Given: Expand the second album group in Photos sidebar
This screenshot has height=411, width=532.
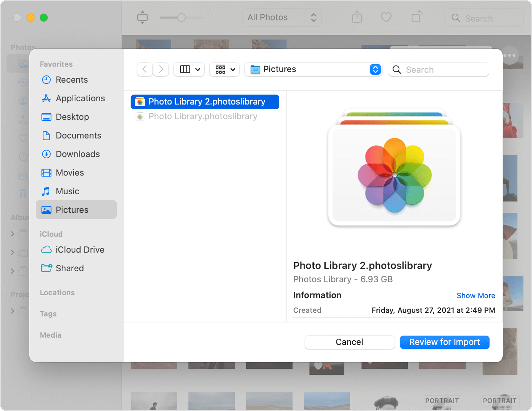Looking at the screenshot, I should pos(13,253).
